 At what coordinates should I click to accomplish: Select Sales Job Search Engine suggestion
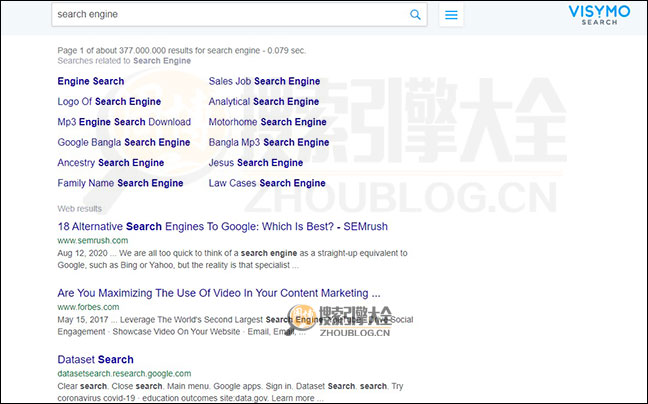[x=264, y=81]
